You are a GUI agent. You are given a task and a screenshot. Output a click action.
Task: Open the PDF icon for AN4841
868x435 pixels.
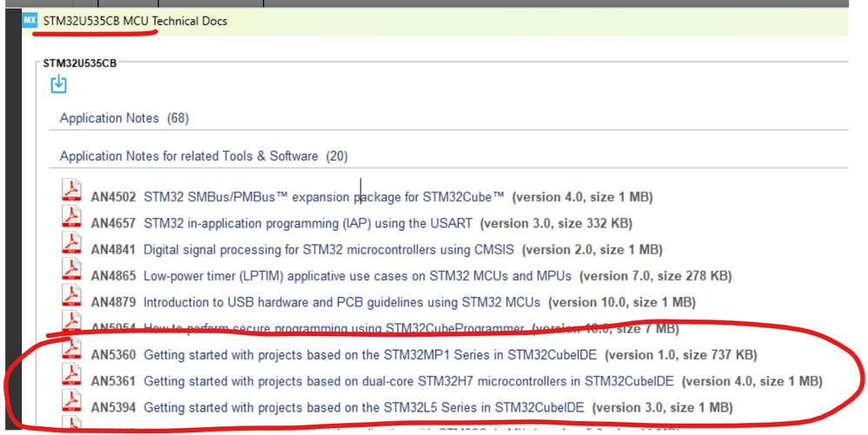(71, 243)
